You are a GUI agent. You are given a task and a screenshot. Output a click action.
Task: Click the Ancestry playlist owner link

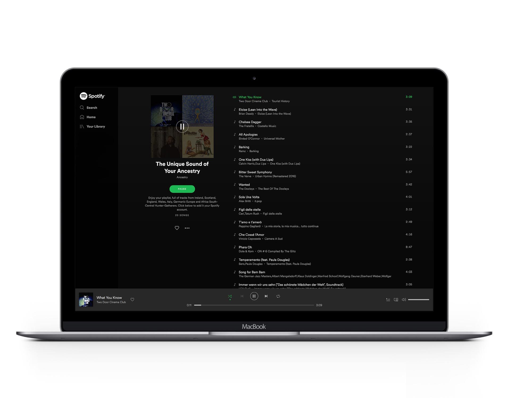tap(182, 177)
